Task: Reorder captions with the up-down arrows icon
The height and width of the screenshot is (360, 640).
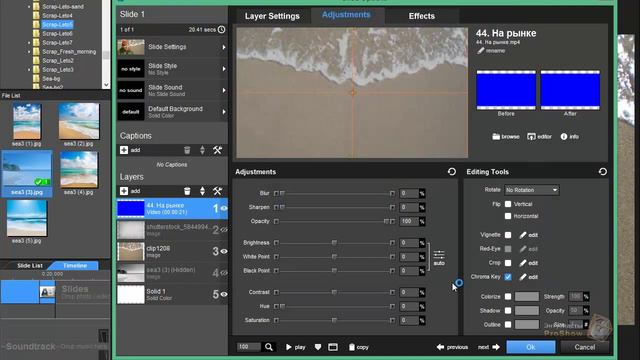Action: pyautogui.click(x=202, y=150)
